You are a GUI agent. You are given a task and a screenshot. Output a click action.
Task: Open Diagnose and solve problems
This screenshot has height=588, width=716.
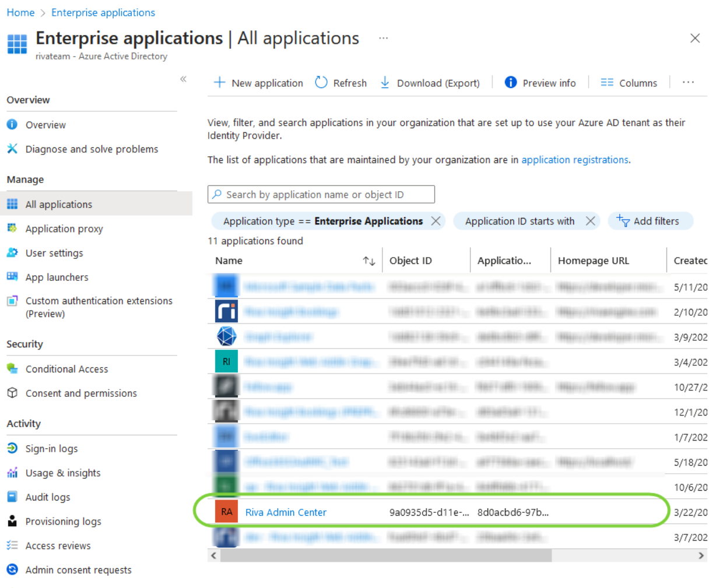pyautogui.click(x=92, y=149)
